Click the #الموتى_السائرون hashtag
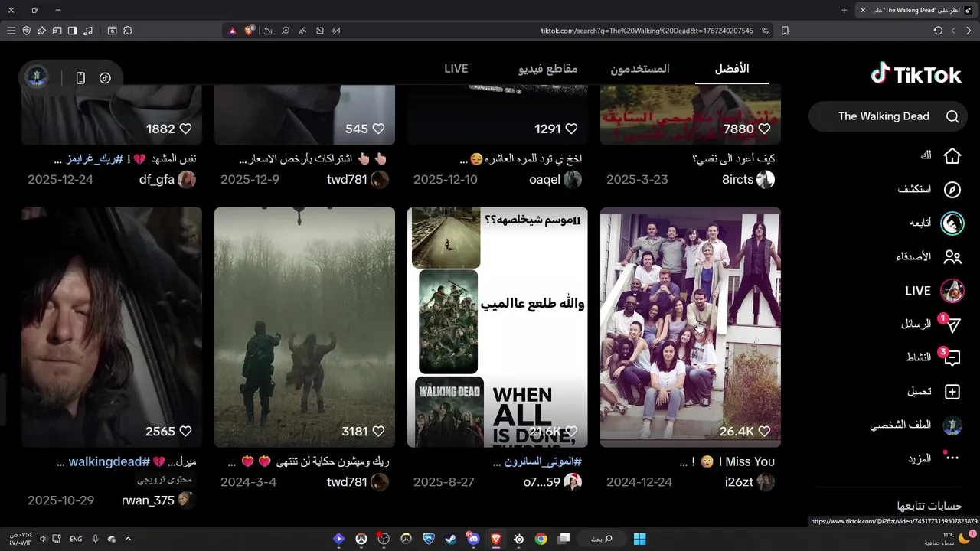The width and height of the screenshot is (980, 551). click(x=543, y=461)
